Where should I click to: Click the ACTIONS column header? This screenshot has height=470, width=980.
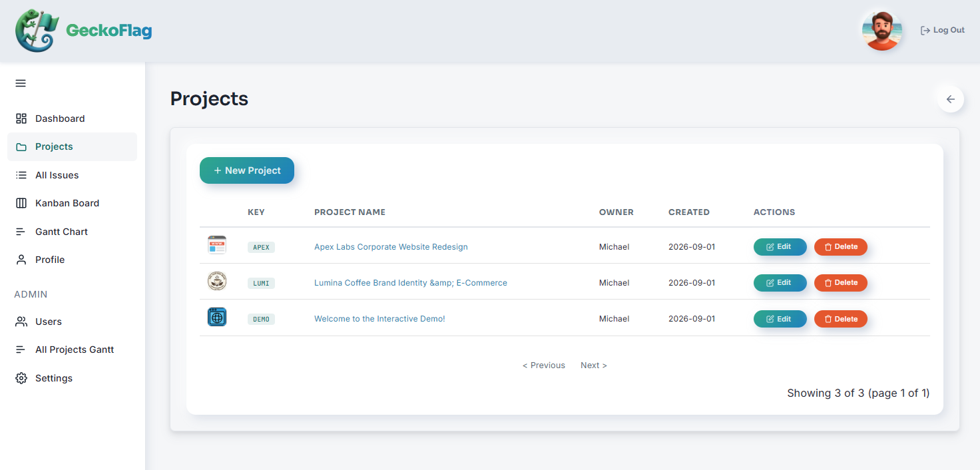click(x=774, y=212)
